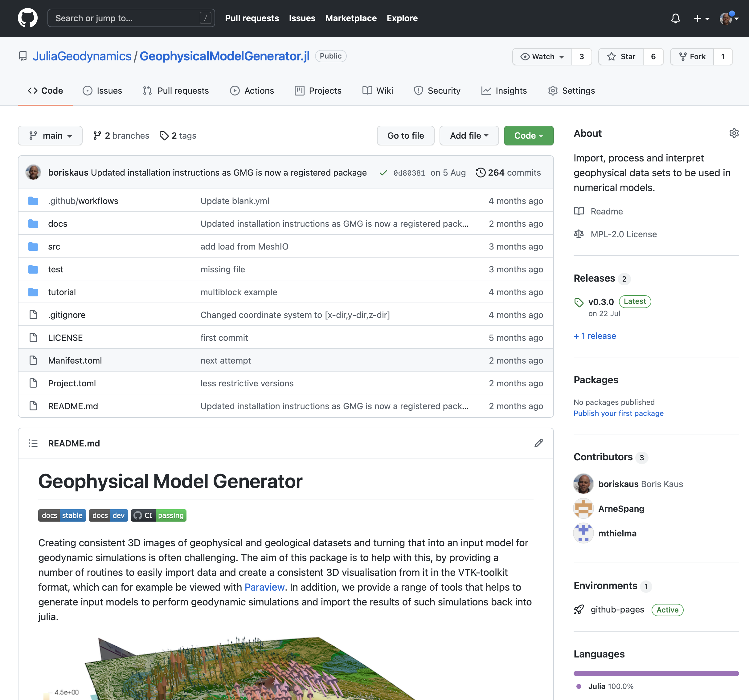Open the Security tab
This screenshot has width=749, height=700.
[437, 91]
